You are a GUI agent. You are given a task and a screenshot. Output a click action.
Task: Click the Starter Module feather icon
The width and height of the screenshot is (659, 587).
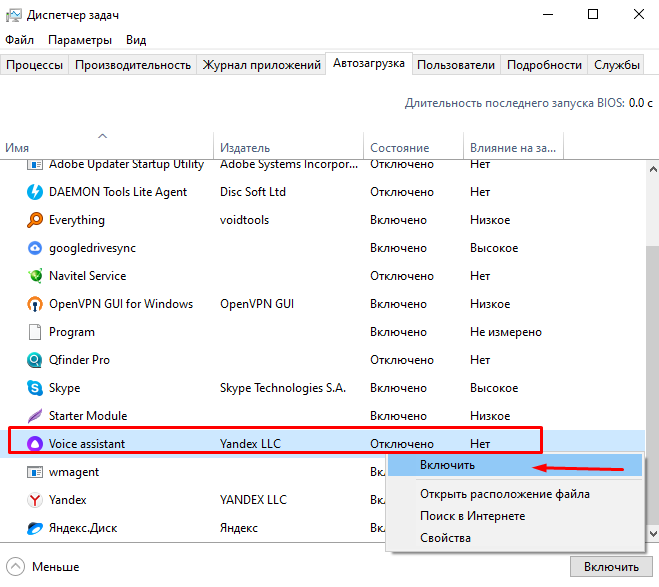tap(34, 416)
